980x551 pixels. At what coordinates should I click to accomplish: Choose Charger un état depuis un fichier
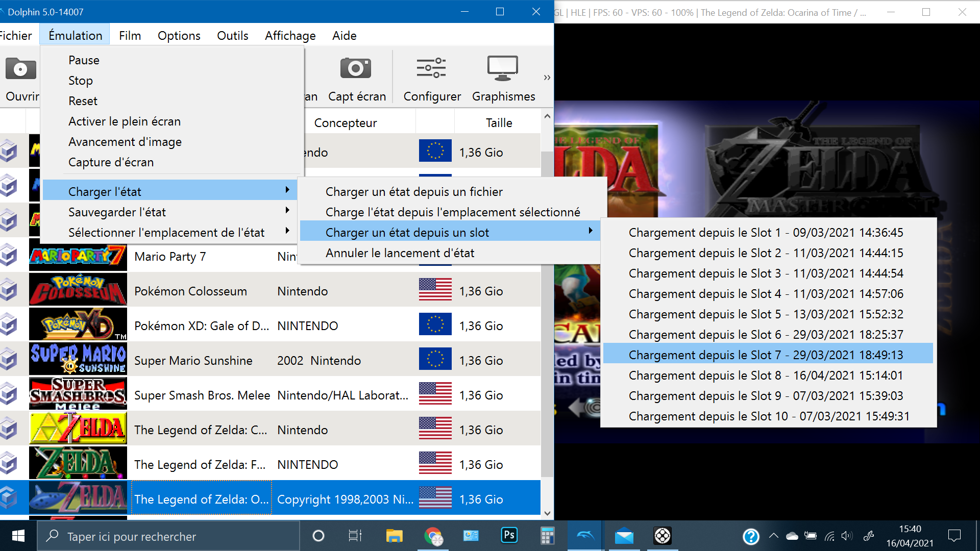coord(450,191)
